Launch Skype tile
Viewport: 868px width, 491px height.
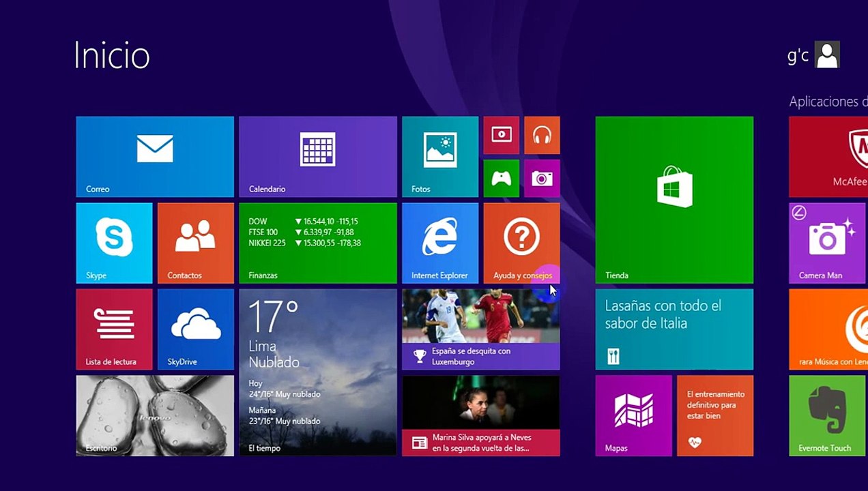tap(114, 243)
